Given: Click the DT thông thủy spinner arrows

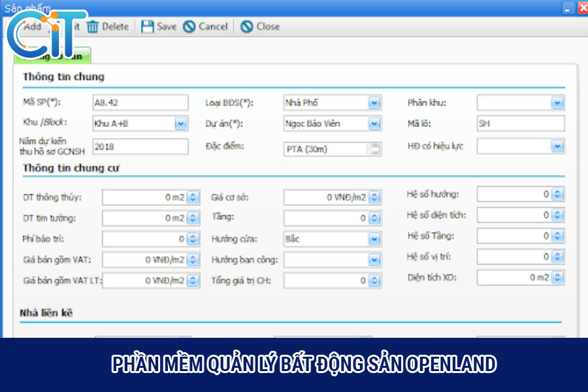Looking at the screenshot, I should coord(193,197).
